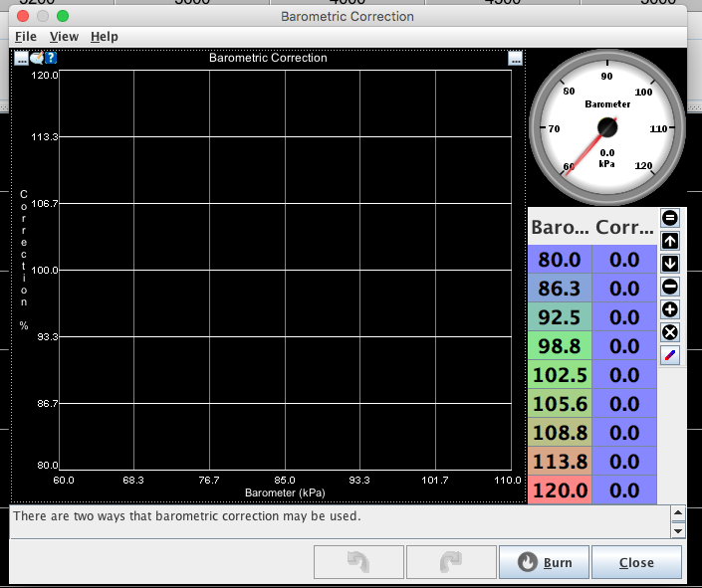Click the multiply (X) scale icon

[x=670, y=332]
